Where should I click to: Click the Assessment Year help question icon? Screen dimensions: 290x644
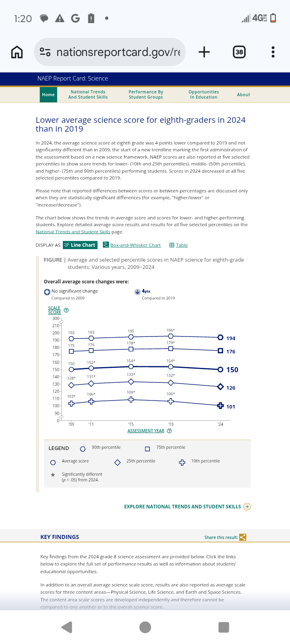[169, 431]
